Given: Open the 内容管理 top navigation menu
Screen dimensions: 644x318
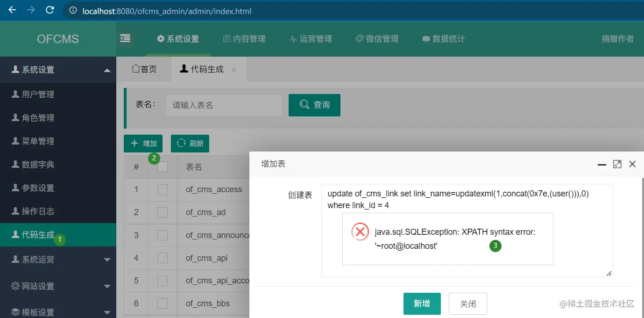Looking at the screenshot, I should click(244, 39).
